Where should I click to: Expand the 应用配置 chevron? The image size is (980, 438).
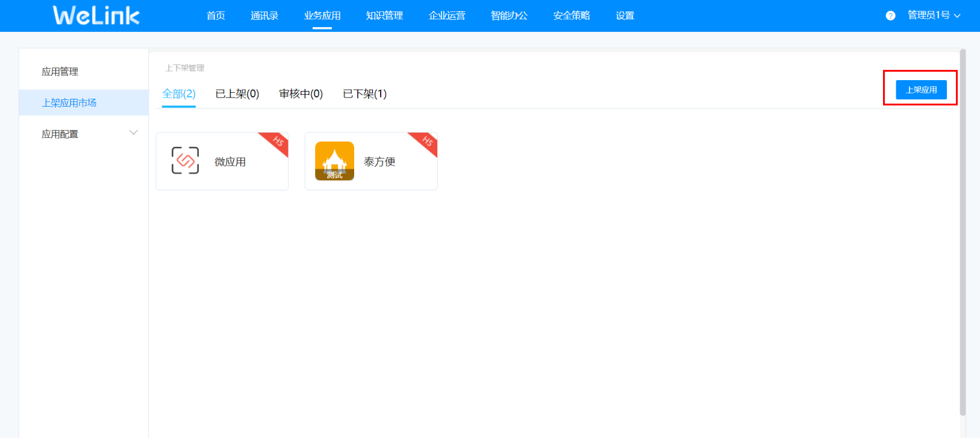pos(134,133)
